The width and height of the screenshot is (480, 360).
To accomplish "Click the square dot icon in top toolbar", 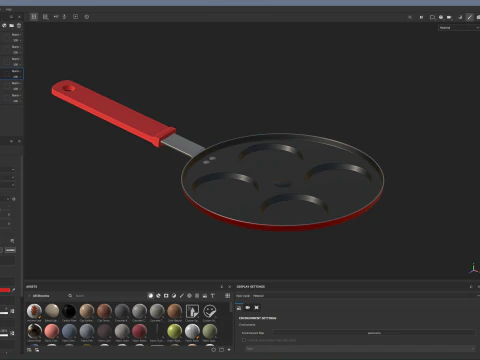I will (x=76, y=17).
